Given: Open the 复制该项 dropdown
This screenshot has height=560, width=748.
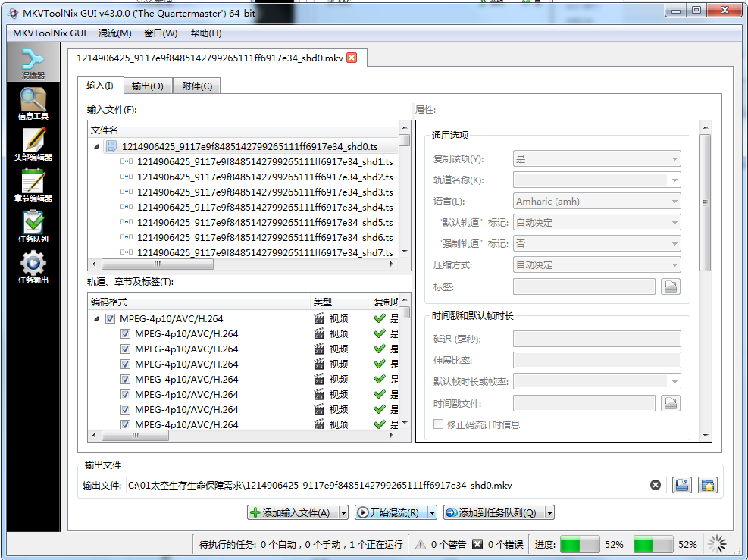Looking at the screenshot, I should click(596, 159).
